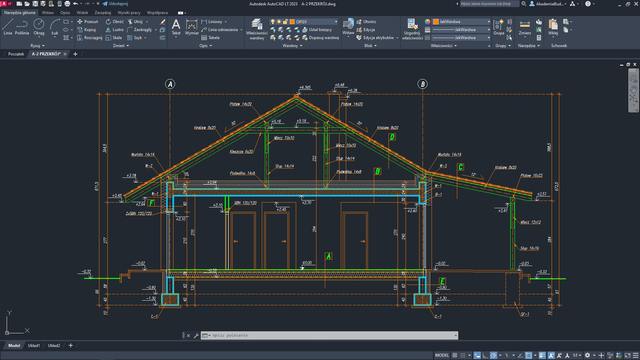Click the orange layer color swatch
The width and height of the screenshot is (640, 360).
[292, 22]
